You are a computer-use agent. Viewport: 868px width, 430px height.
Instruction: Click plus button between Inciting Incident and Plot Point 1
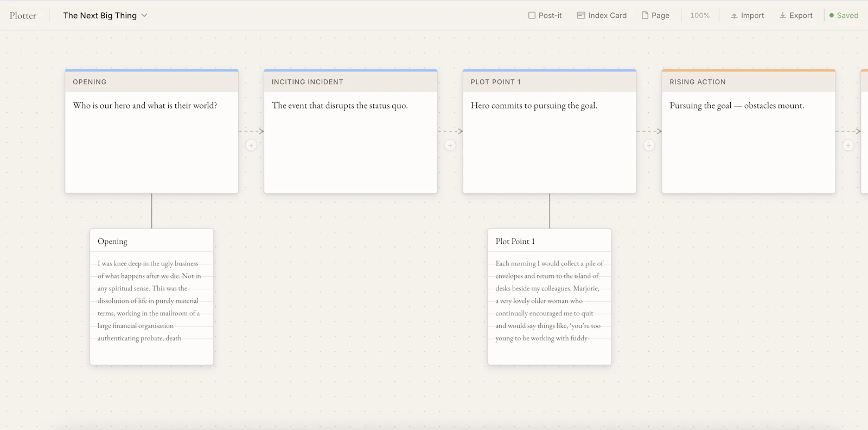(x=450, y=145)
